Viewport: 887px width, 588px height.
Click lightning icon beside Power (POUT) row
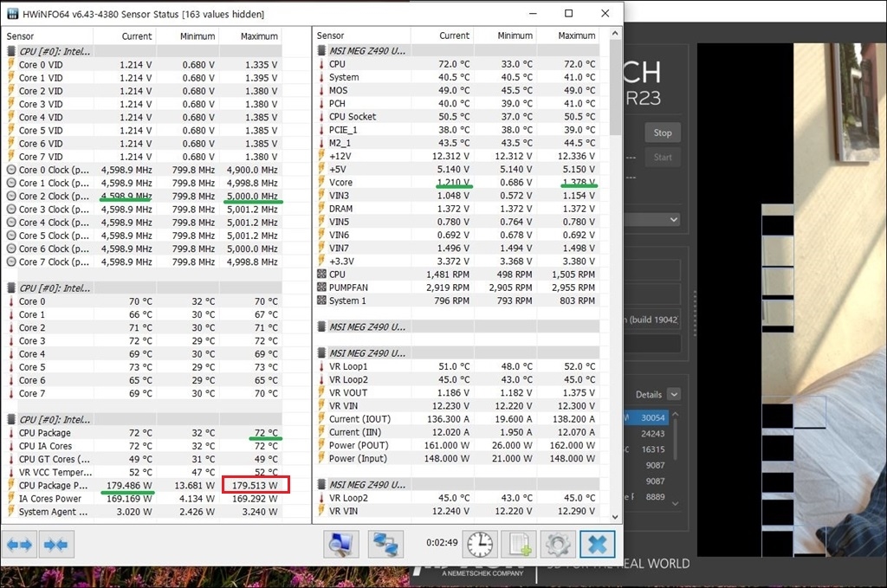coord(321,445)
